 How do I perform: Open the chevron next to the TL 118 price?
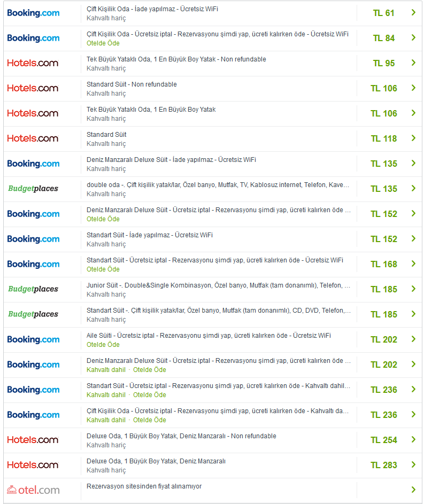[x=413, y=138]
